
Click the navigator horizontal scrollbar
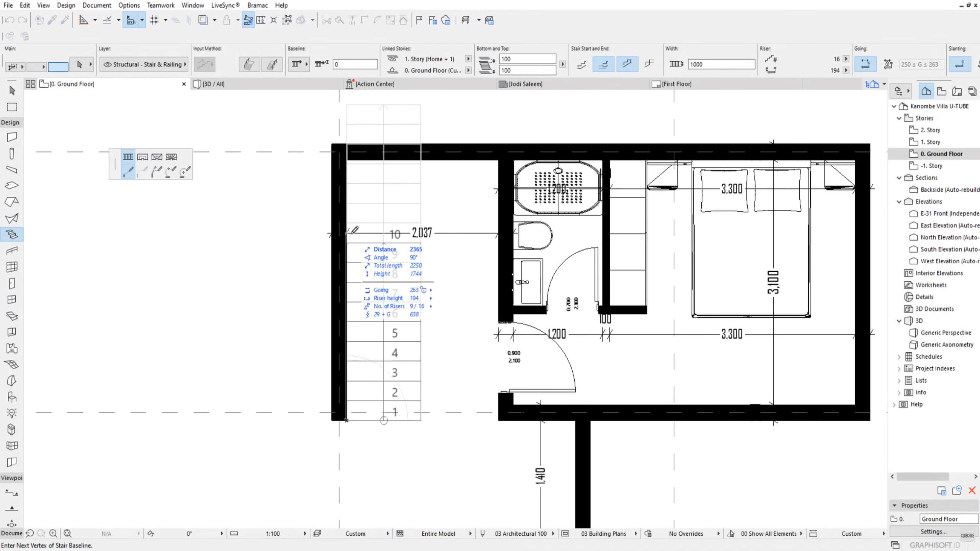click(x=923, y=476)
